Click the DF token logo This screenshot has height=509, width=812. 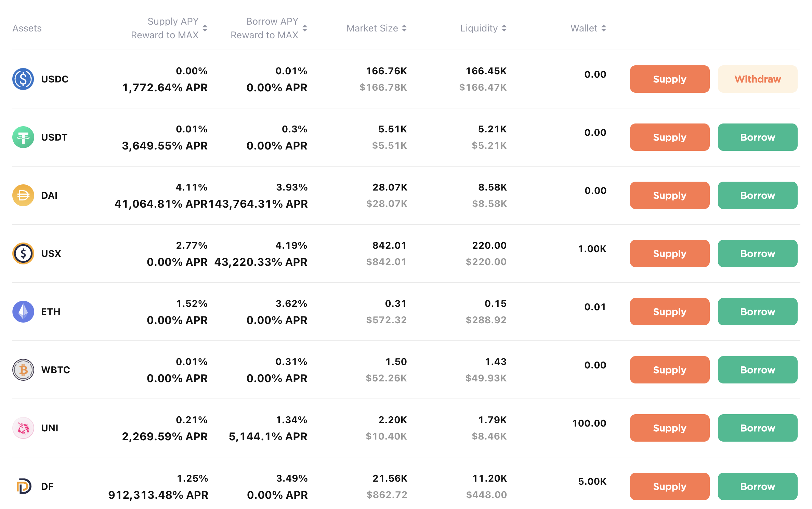(24, 486)
